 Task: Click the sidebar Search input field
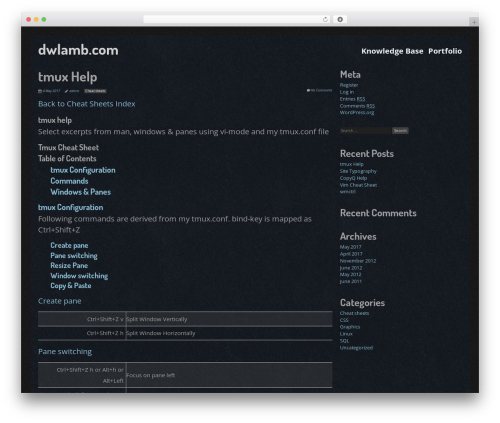point(365,131)
